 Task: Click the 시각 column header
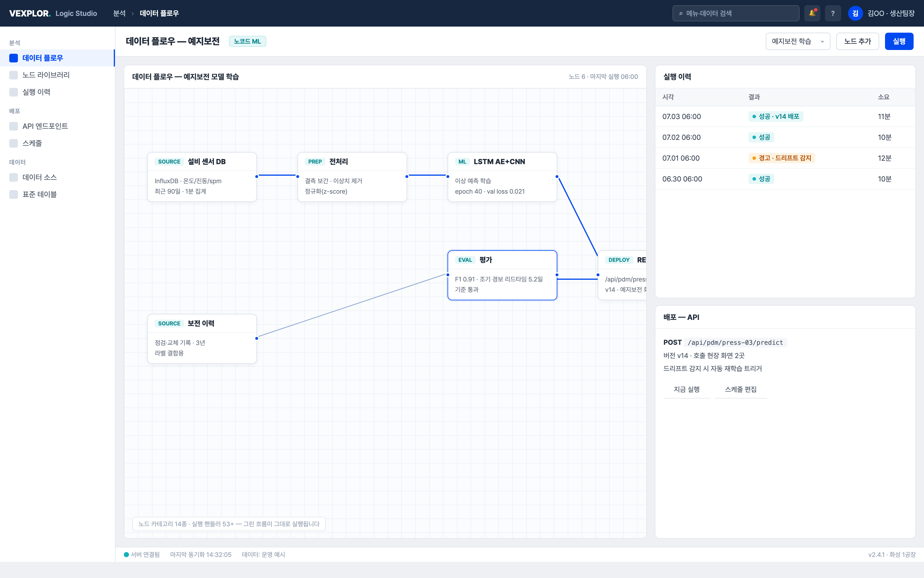pos(668,97)
